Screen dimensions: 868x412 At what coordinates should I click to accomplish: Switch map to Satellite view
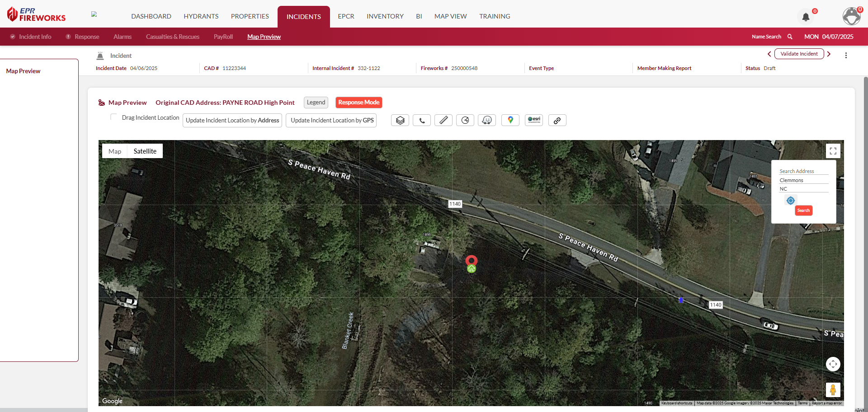(x=145, y=151)
